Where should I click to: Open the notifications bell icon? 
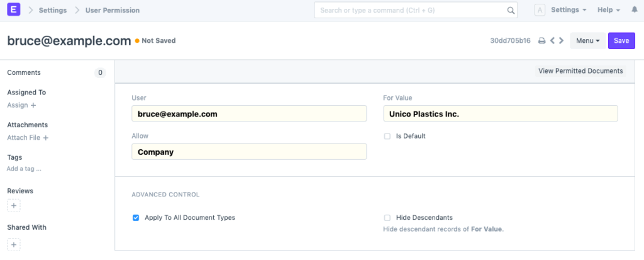[x=634, y=10]
